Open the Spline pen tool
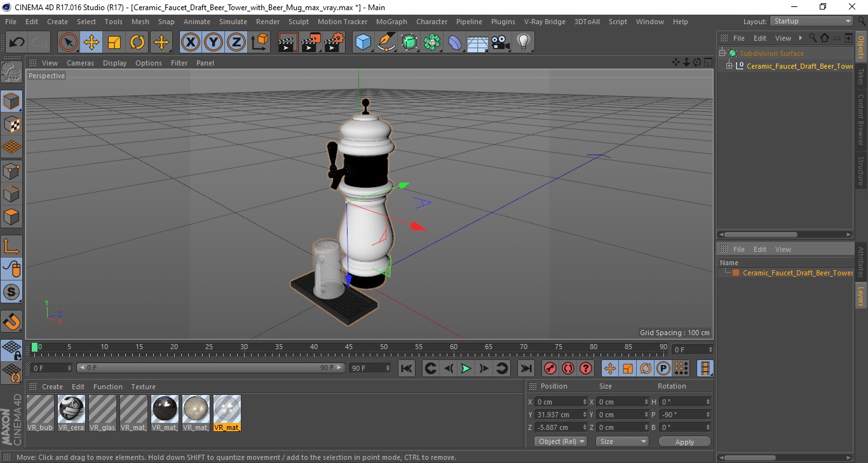Viewport: 868px width, 463px height. tap(386, 43)
